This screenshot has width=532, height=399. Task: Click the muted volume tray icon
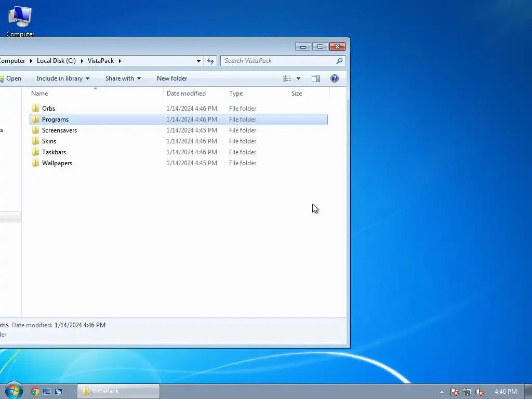(x=479, y=392)
